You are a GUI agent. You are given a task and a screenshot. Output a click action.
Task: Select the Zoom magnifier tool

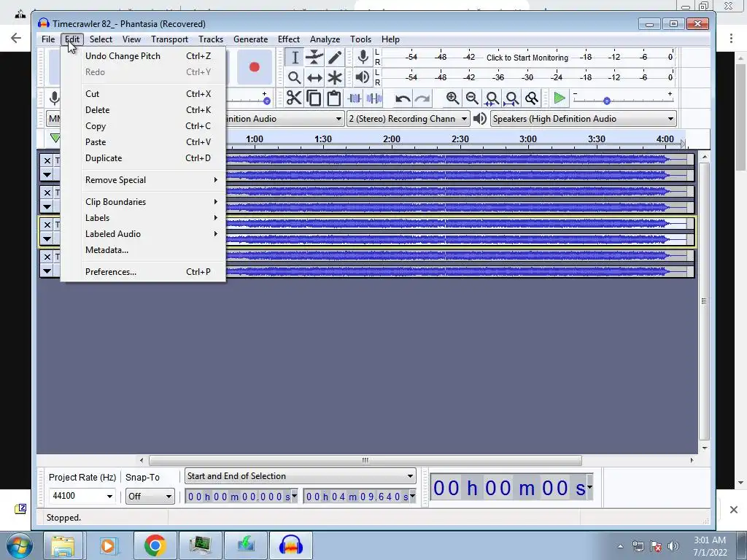pyautogui.click(x=295, y=77)
